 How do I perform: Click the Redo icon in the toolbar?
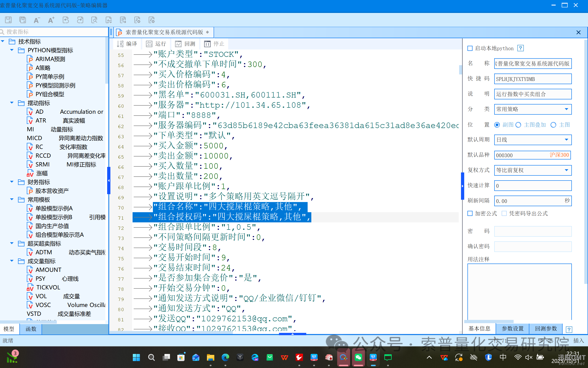(x=80, y=20)
